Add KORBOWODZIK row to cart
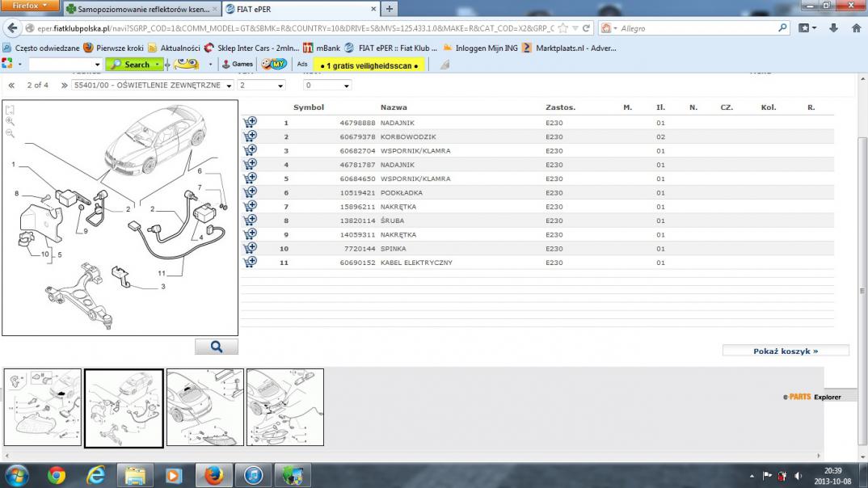The image size is (868, 488). tap(251, 136)
